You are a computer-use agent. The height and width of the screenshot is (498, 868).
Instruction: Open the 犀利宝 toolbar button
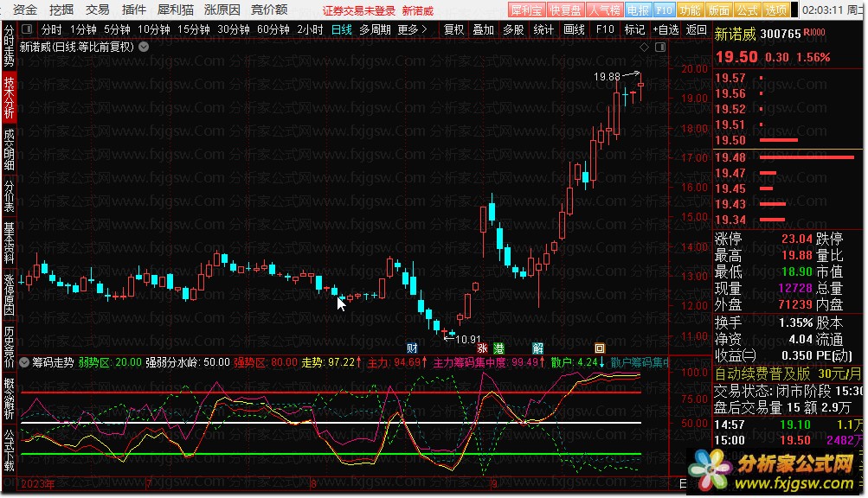526,10
